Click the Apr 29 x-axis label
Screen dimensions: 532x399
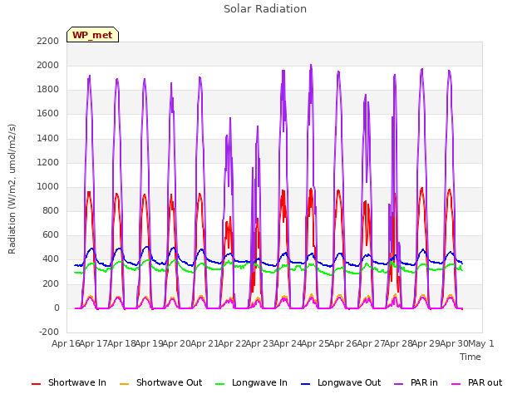tap(426, 343)
